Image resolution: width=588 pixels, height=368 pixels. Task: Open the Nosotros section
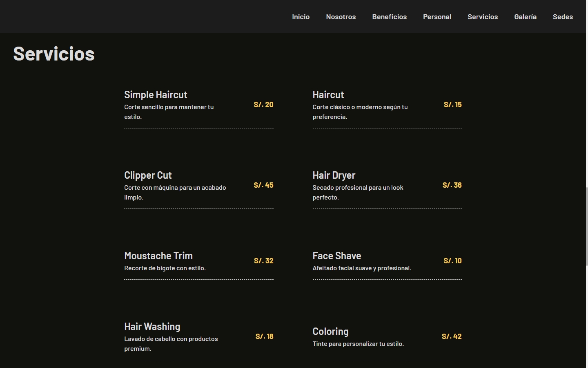point(341,17)
